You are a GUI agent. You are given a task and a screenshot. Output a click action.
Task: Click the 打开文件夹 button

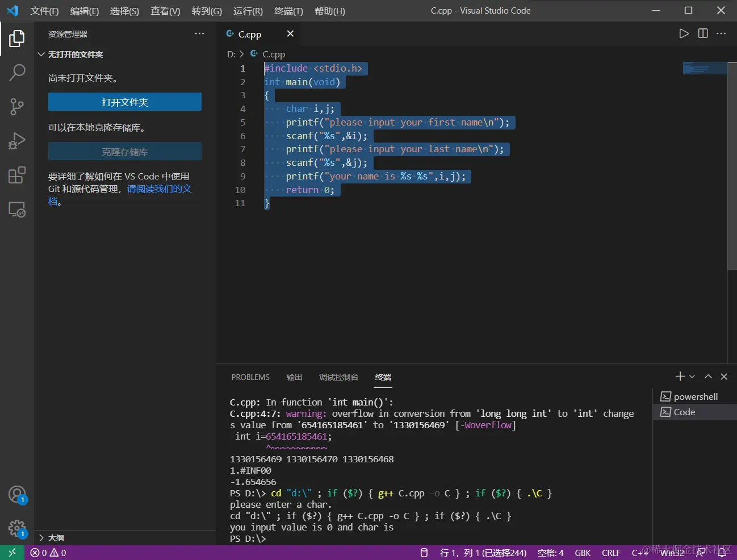(125, 102)
